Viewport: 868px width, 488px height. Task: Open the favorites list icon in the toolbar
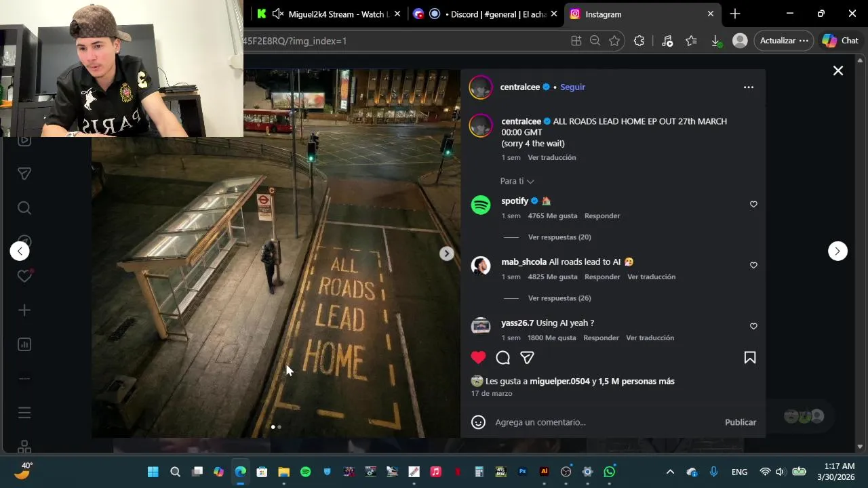[x=691, y=41]
